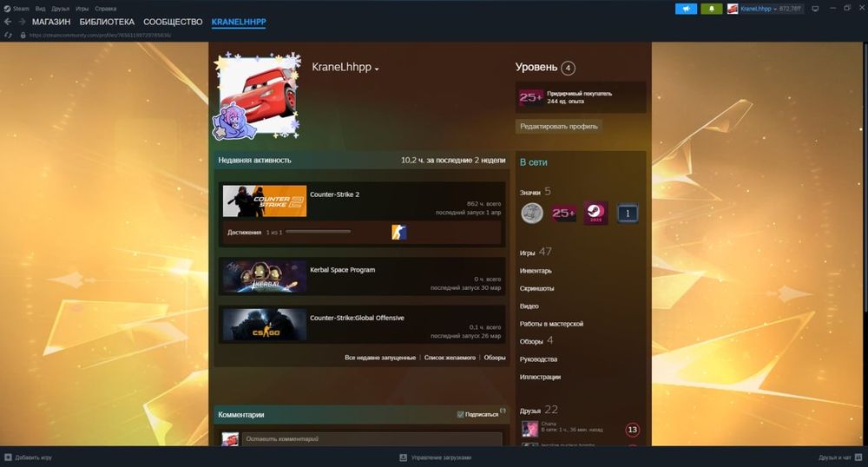868x467 pixels.
Task: Open the Видео link
Action: point(529,306)
